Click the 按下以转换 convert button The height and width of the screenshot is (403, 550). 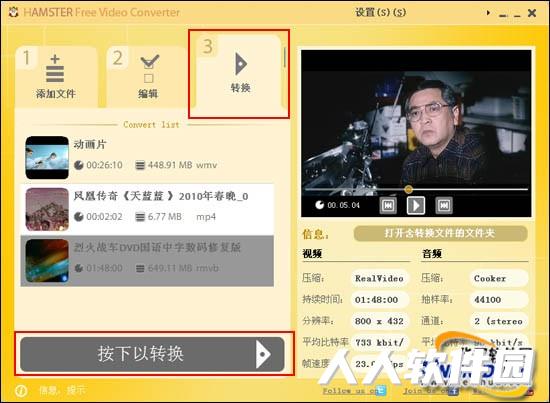(152, 354)
